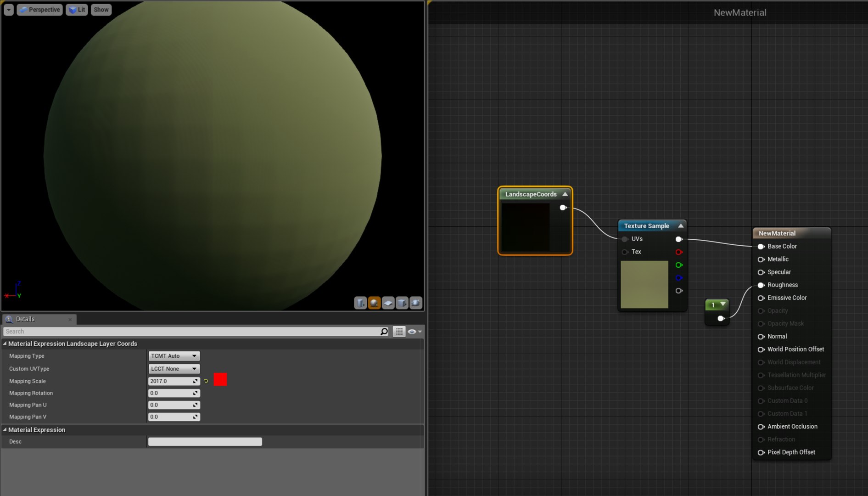Viewport: 868px width, 496px height.
Task: Use selected custom mesh for preview
Action: (415, 303)
